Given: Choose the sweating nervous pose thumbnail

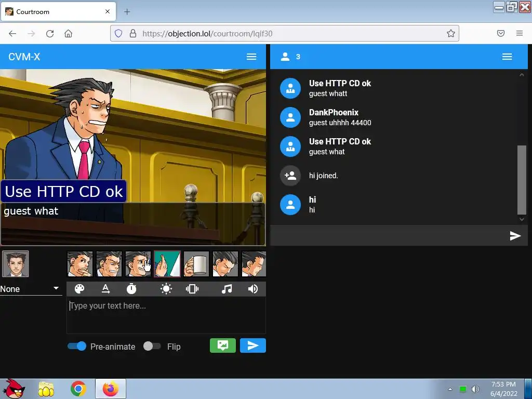Looking at the screenshot, I should (x=109, y=264).
